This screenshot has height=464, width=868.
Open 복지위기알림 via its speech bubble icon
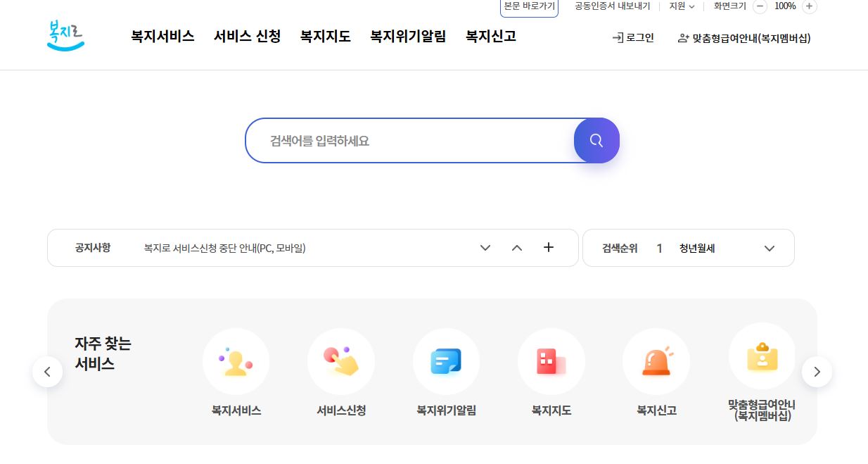446,361
